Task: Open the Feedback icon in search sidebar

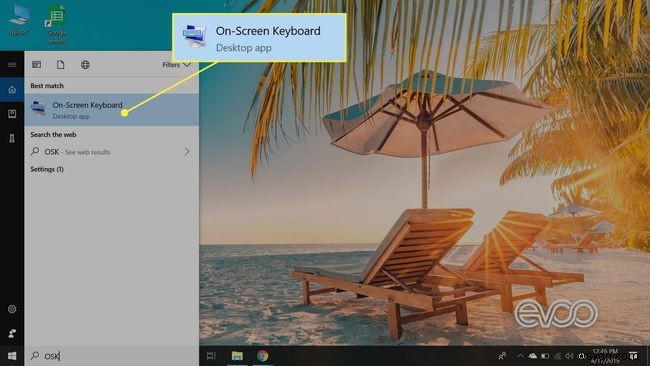Action: (12, 333)
